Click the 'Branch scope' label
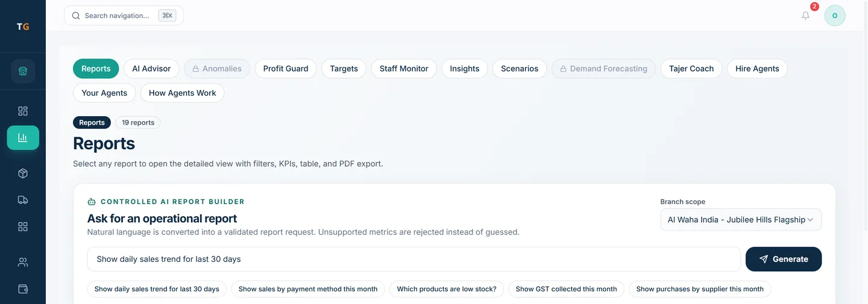The height and width of the screenshot is (304, 868). click(x=682, y=202)
